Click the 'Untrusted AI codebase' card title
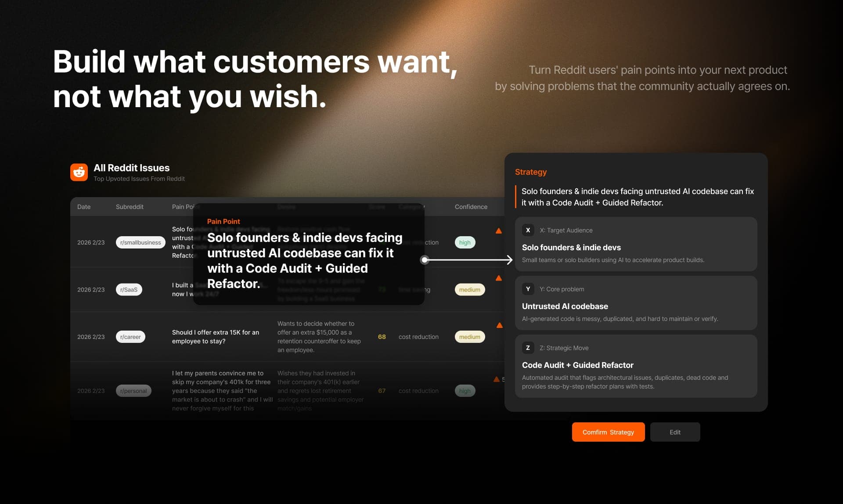The width and height of the screenshot is (843, 504). pyautogui.click(x=565, y=306)
